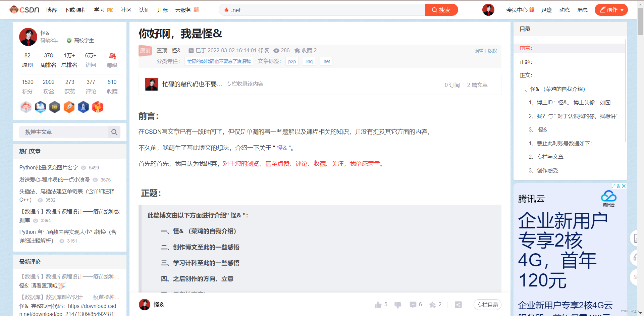
Task: Share the article via the share icon
Action: tap(458, 305)
